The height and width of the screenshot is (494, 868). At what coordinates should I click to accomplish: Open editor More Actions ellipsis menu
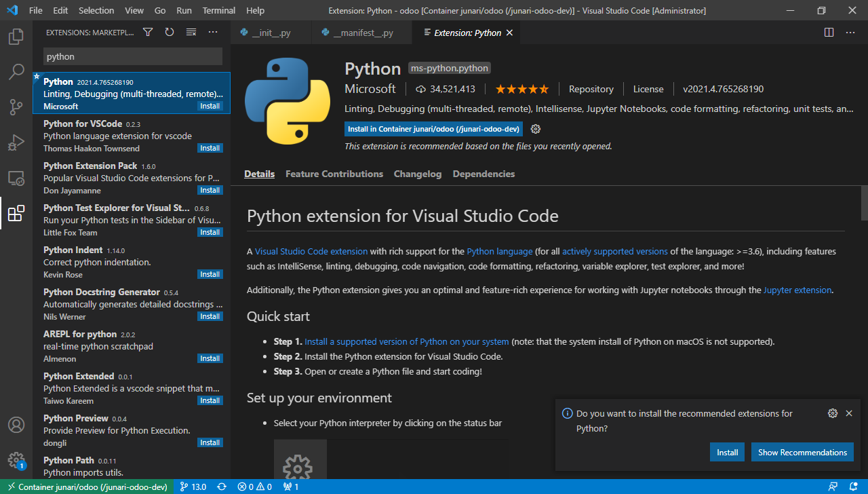click(x=850, y=33)
